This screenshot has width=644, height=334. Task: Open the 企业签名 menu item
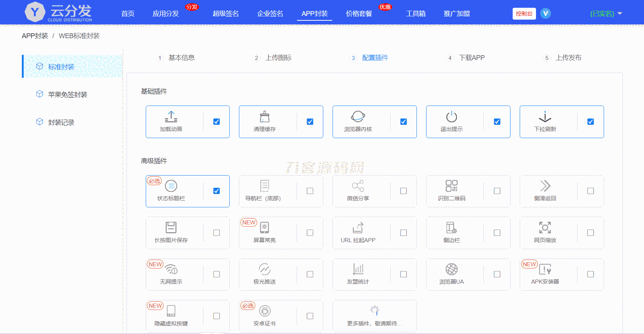270,14
